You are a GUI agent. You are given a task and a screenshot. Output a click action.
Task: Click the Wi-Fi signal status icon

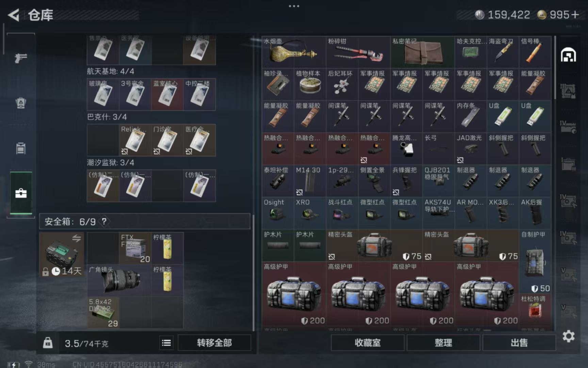(29, 364)
